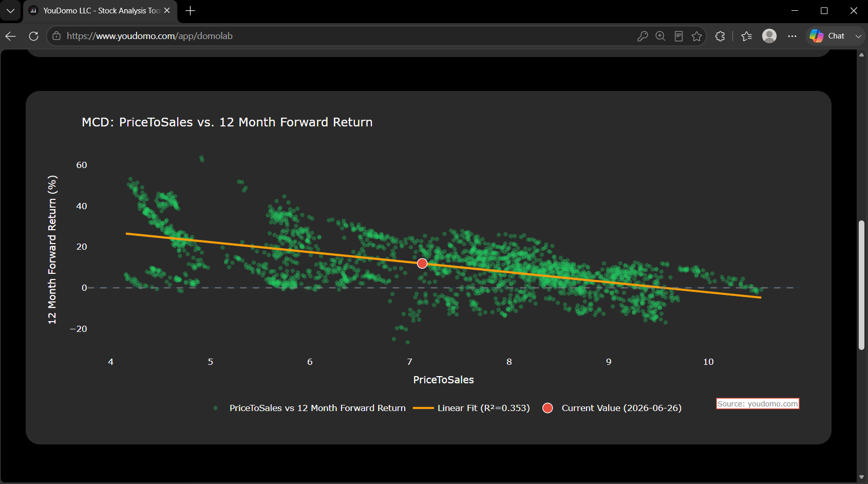Click the y-axis tick label 60
The width and height of the screenshot is (868, 484).
(x=82, y=165)
